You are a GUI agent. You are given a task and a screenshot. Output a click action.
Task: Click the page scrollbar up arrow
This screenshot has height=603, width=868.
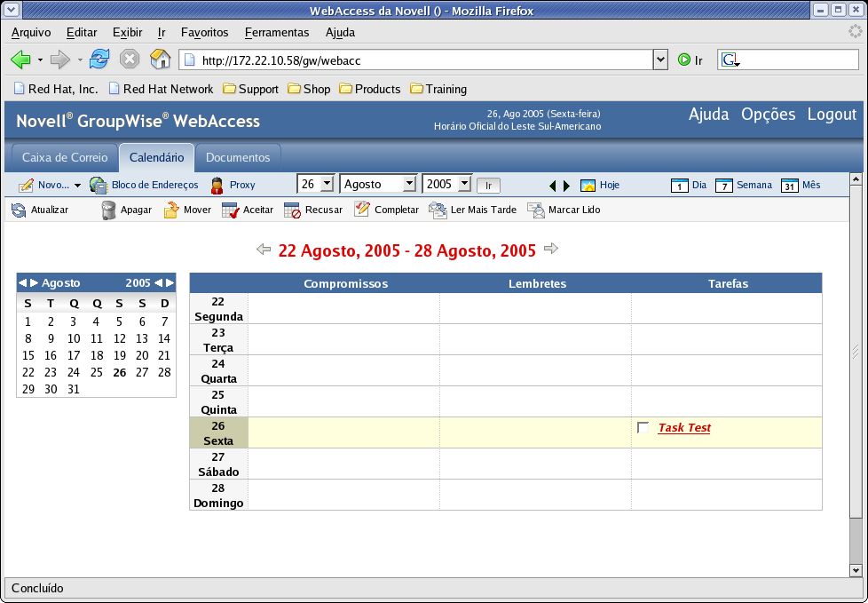coord(856,179)
